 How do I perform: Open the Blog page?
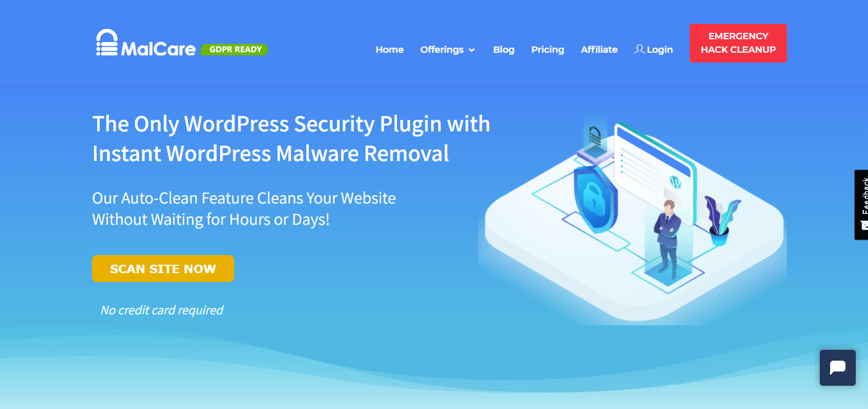pyautogui.click(x=504, y=50)
